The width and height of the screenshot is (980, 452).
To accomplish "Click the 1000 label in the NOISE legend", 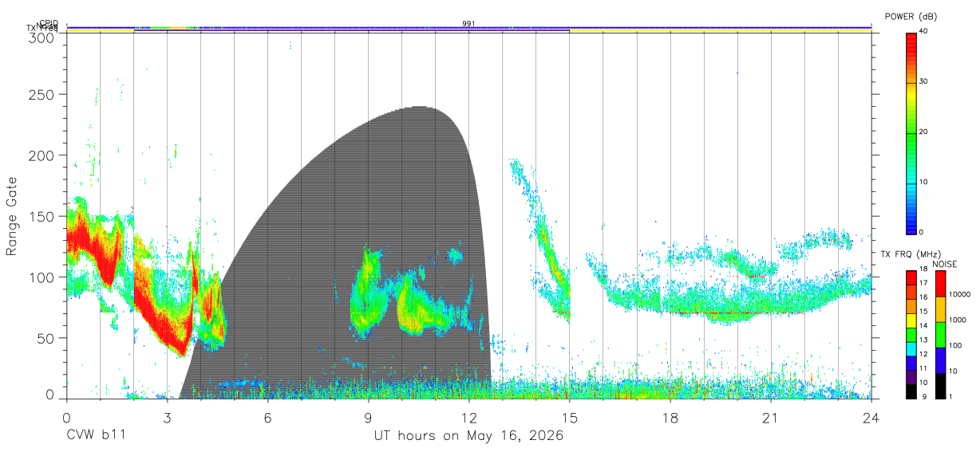I will tap(958, 320).
